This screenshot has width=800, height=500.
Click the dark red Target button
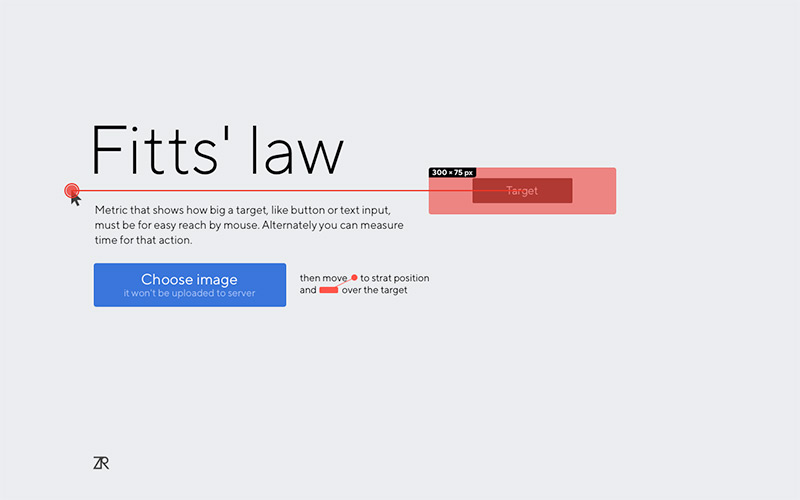coord(522,190)
